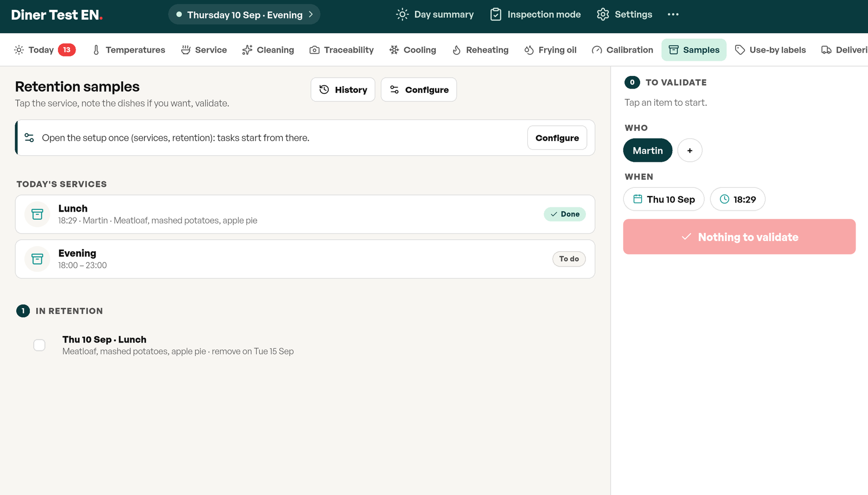Viewport: 868px width, 495px height.
Task: Click the Reheating flame icon
Action: [x=457, y=50]
